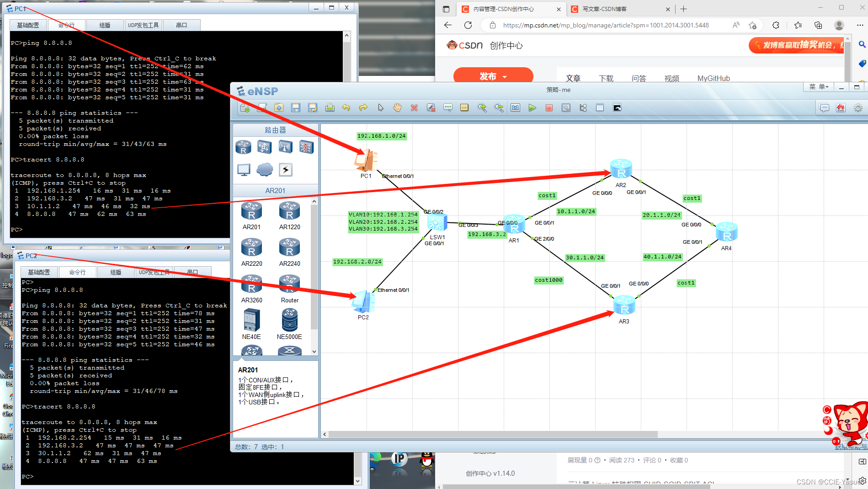868x489 pixels.
Task: Select the PC terminal device category icon
Action: 244,170
